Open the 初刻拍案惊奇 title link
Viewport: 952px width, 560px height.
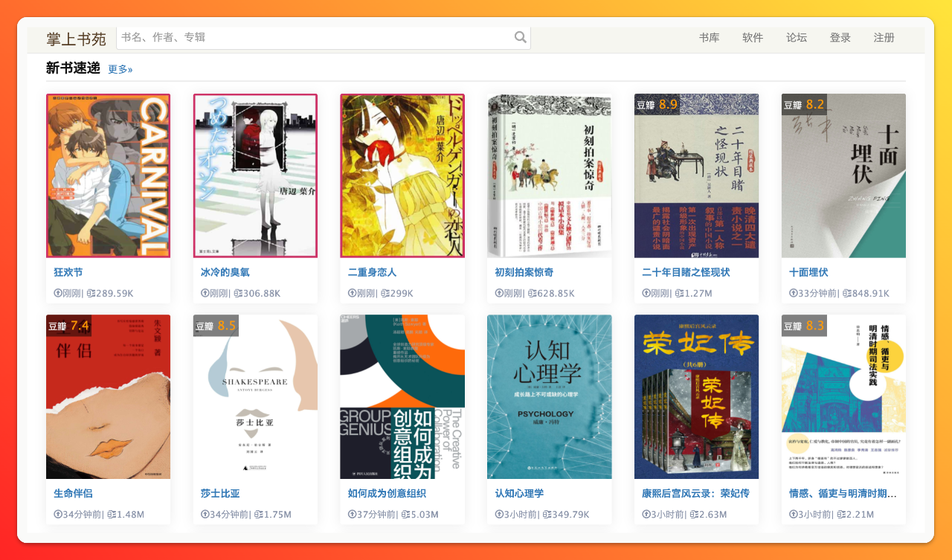tap(524, 272)
